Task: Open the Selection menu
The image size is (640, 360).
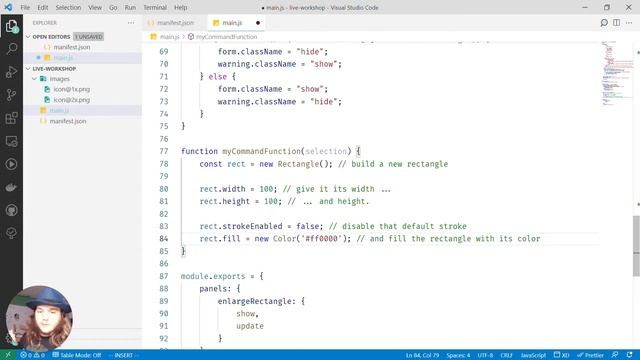Action: 68,7
